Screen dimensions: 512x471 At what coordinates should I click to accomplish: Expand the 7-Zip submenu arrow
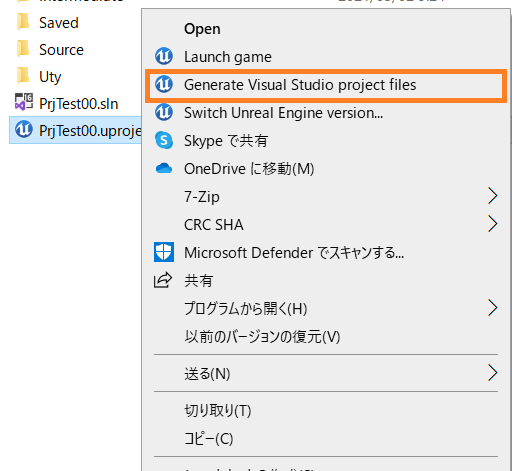click(x=493, y=196)
